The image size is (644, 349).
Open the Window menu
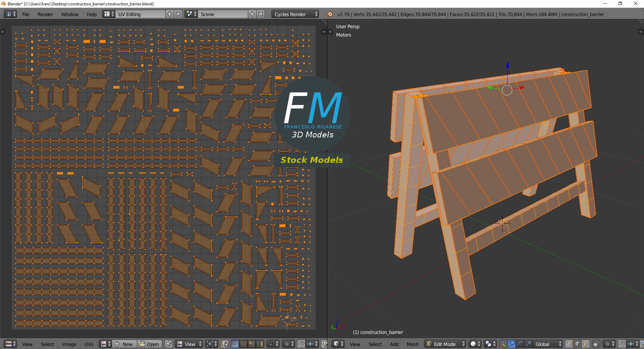[70, 14]
